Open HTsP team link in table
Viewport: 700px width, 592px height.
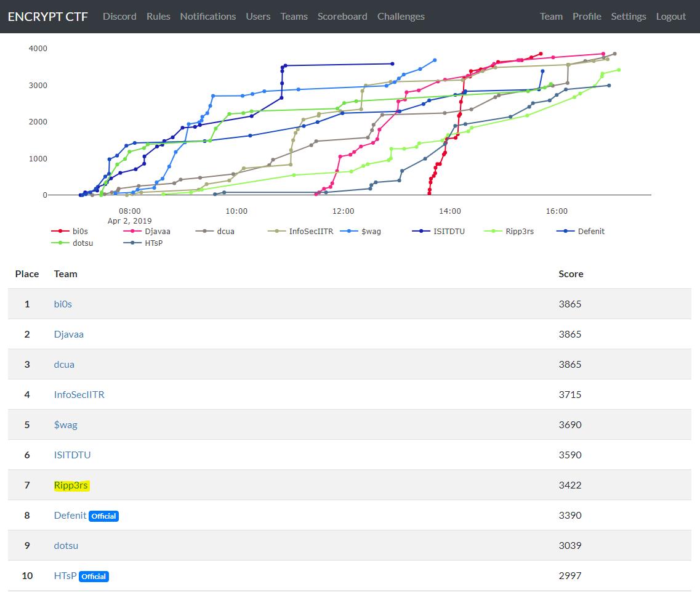tap(65, 575)
